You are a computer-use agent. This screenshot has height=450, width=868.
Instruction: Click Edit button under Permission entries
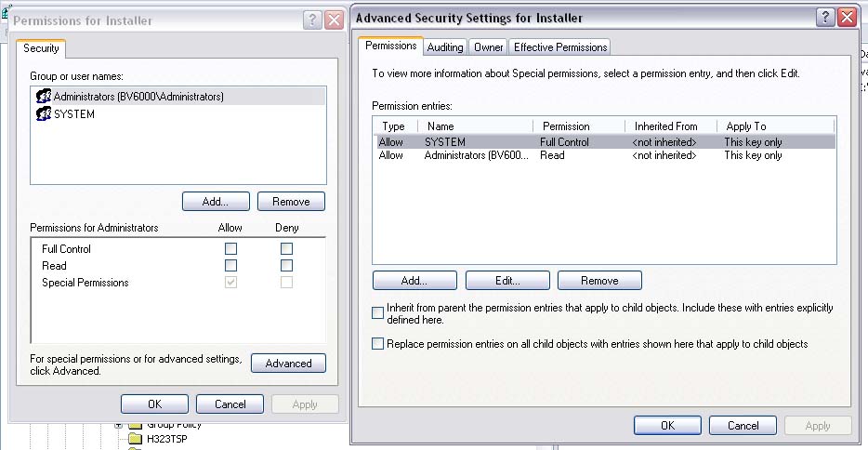[x=507, y=281]
